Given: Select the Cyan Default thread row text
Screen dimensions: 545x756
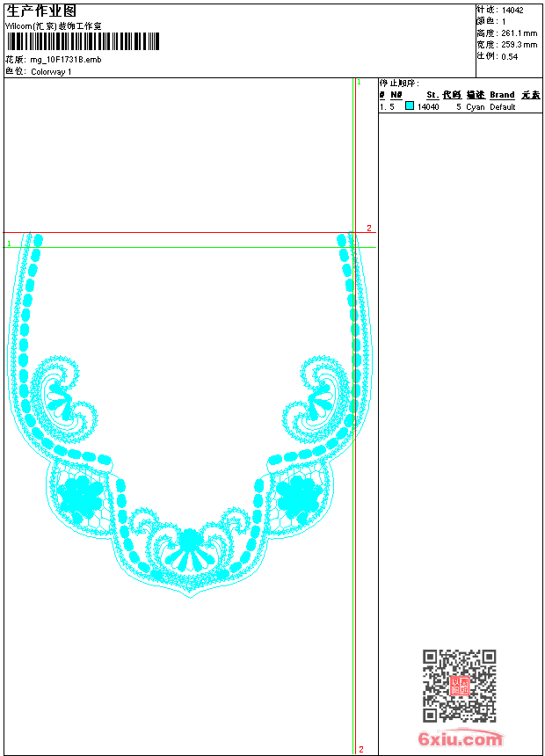Looking at the screenshot, I should [x=490, y=107].
